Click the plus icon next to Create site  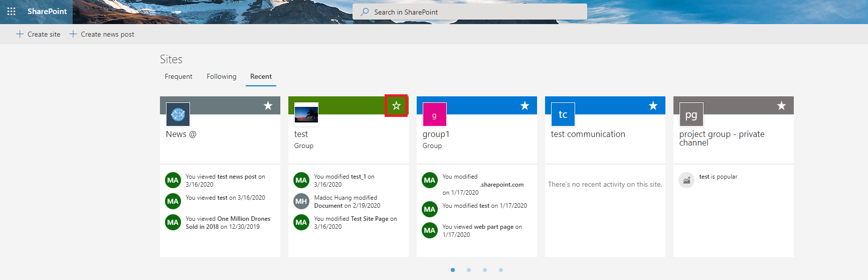20,34
